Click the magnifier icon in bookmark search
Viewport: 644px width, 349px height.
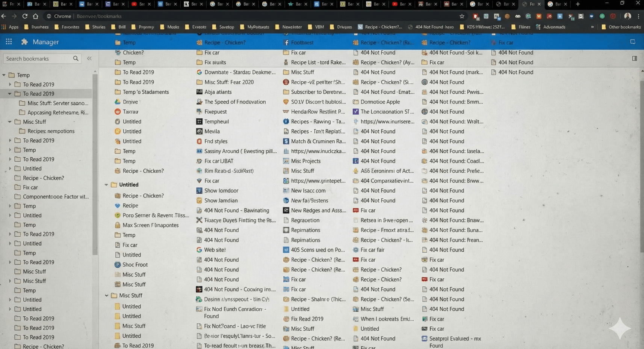click(x=76, y=59)
